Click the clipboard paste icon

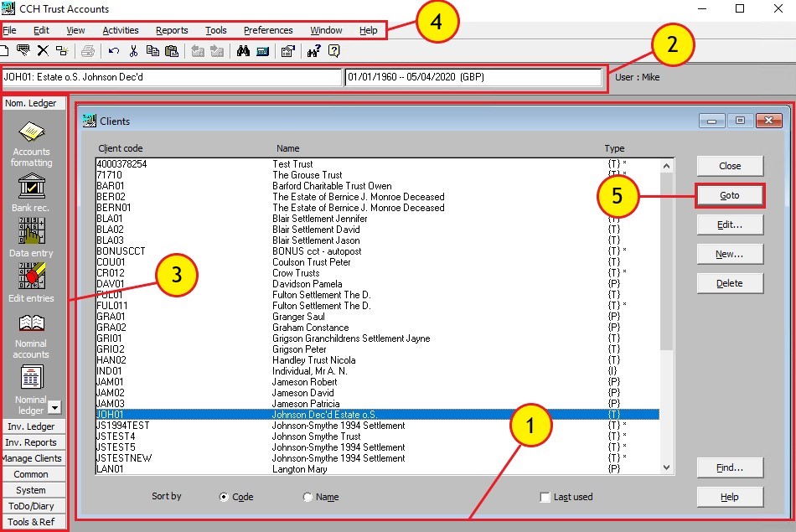point(172,51)
